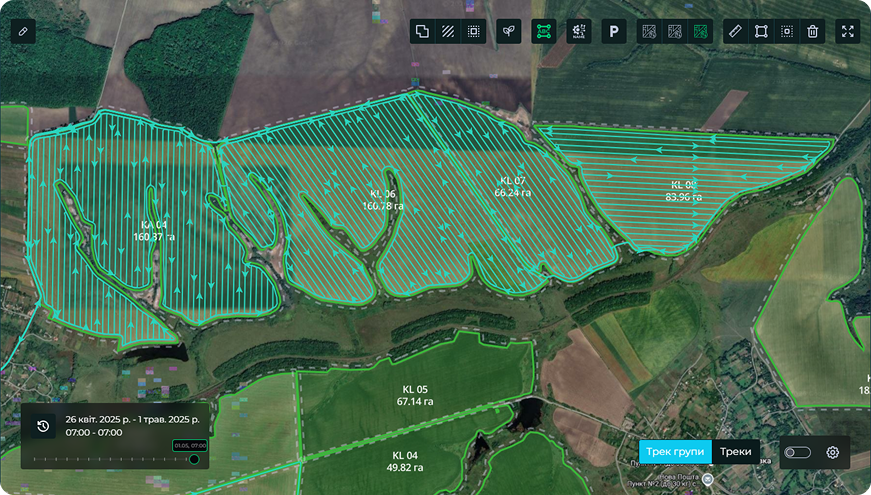Open the parking P icon
The height and width of the screenshot is (495, 871).
pos(613,31)
